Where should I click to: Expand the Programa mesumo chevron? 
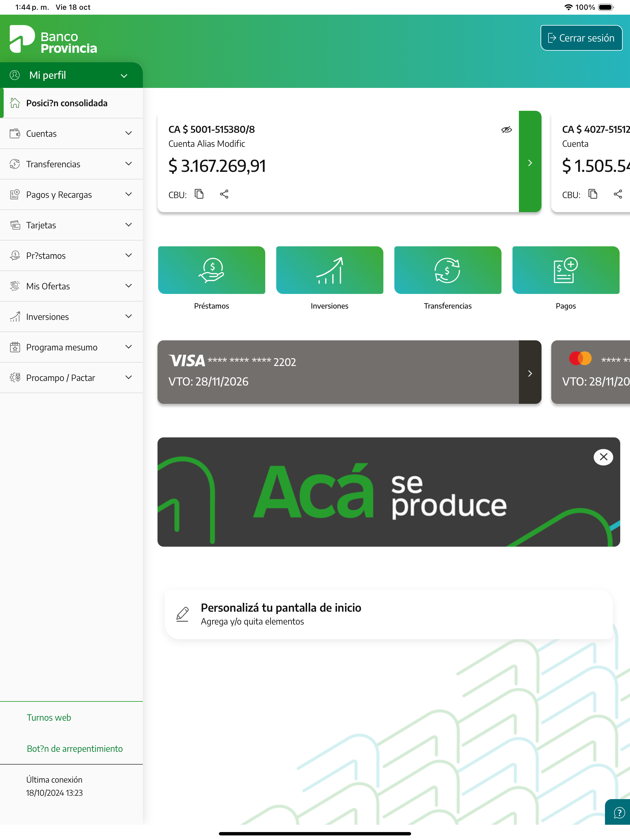click(129, 347)
